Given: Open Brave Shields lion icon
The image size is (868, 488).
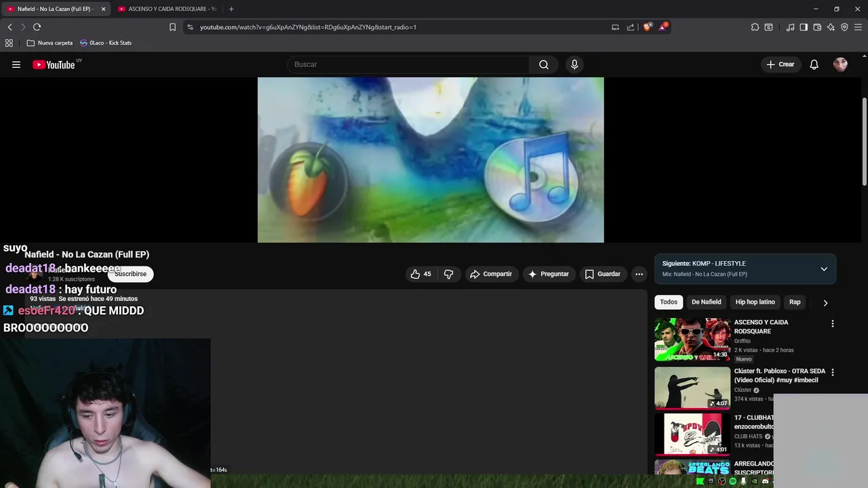Looking at the screenshot, I should 648,27.
